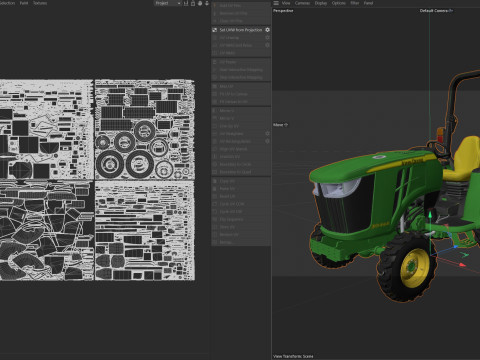Click the Perspective viewport label

[x=283, y=11]
